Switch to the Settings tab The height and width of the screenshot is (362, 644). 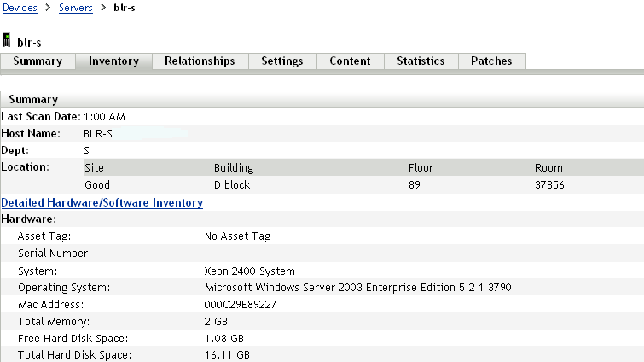click(282, 61)
